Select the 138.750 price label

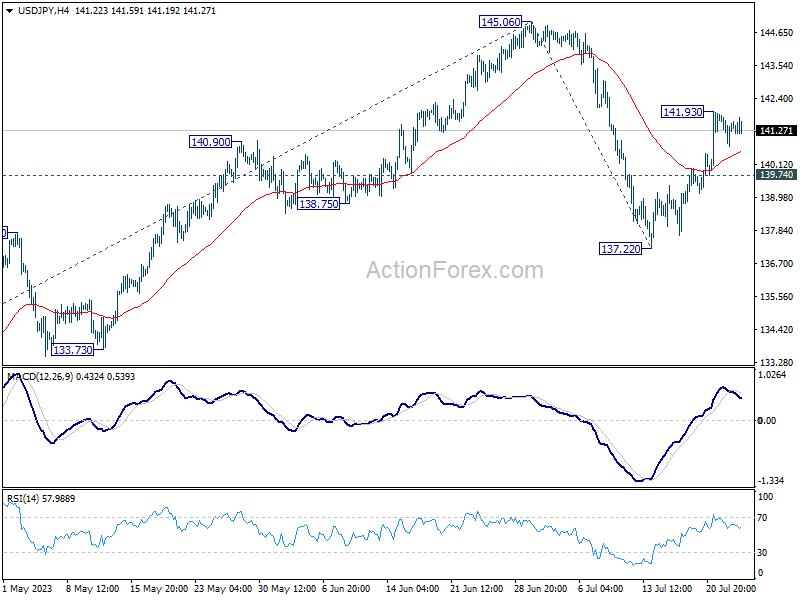[318, 204]
